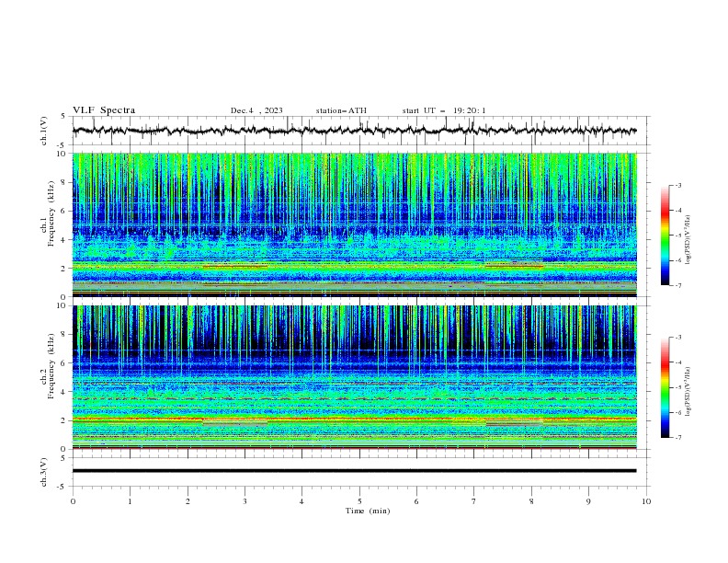The image size is (728, 563).
Task: Click the "ch.1(V)" axis label
Action: (44, 131)
